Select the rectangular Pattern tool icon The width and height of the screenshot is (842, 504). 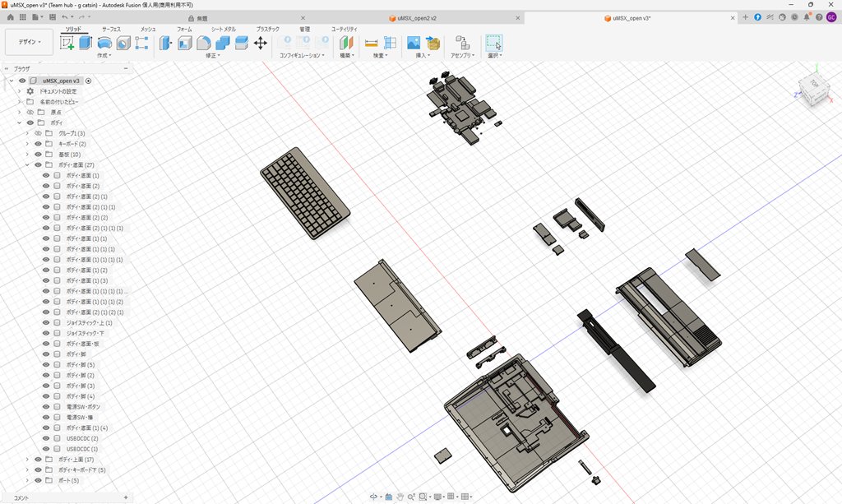click(x=141, y=43)
